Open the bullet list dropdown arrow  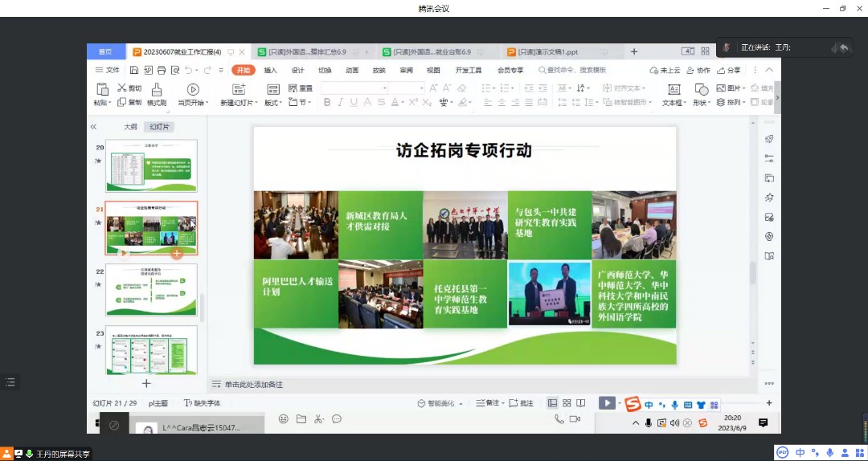(x=493, y=88)
